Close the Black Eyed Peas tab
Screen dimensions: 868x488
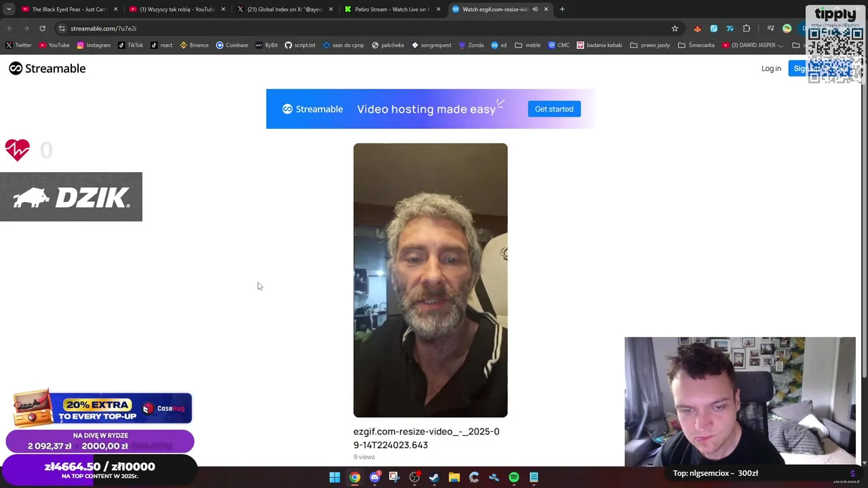pyautogui.click(x=115, y=9)
